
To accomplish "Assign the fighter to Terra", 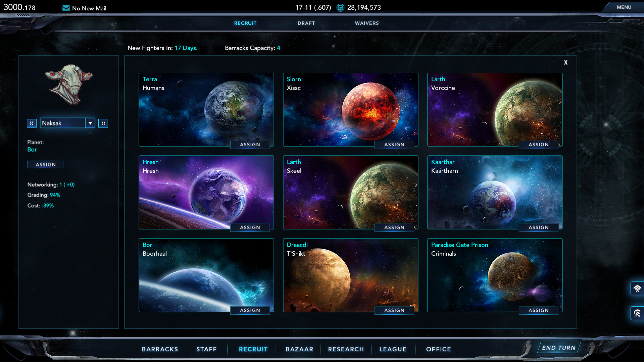I will pos(250,145).
